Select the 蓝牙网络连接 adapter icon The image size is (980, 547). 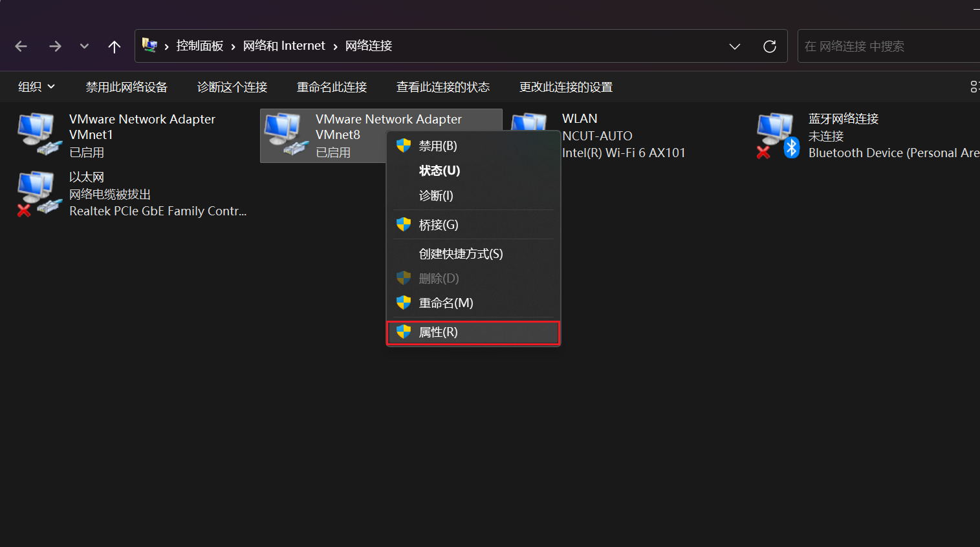point(778,135)
